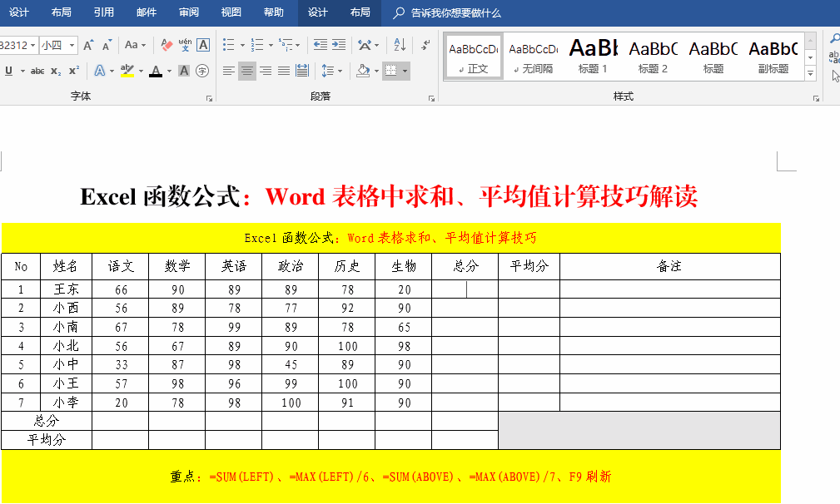
Task: Expand the line spacing dropdown
Action: click(x=339, y=72)
